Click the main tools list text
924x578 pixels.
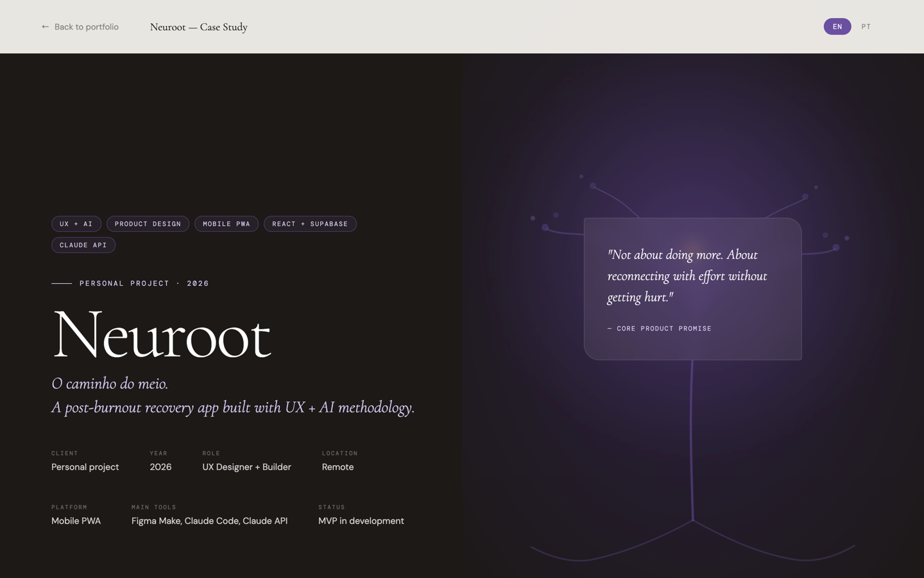(x=209, y=521)
